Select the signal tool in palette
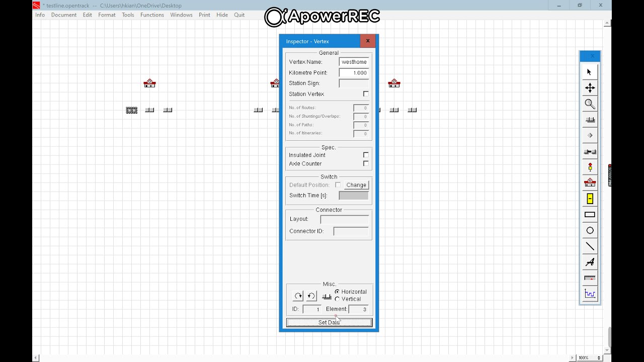The height and width of the screenshot is (362, 644). (x=590, y=167)
